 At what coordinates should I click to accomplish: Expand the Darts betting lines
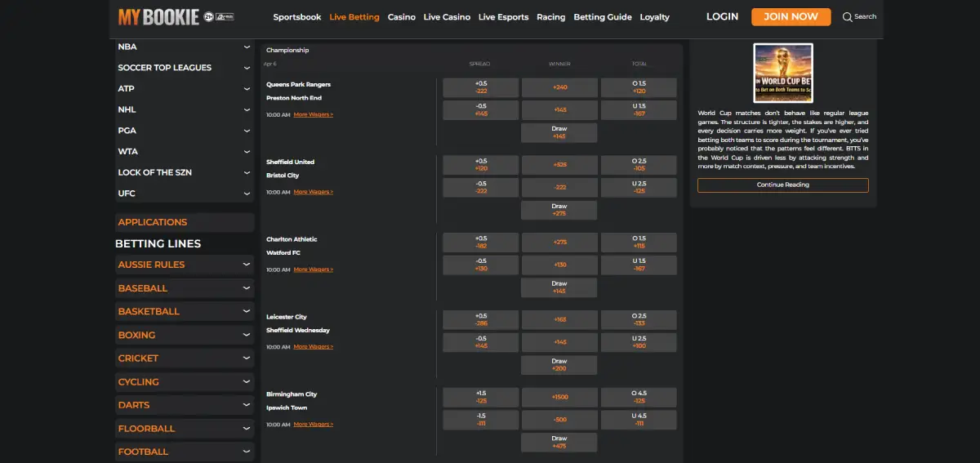[x=185, y=405]
